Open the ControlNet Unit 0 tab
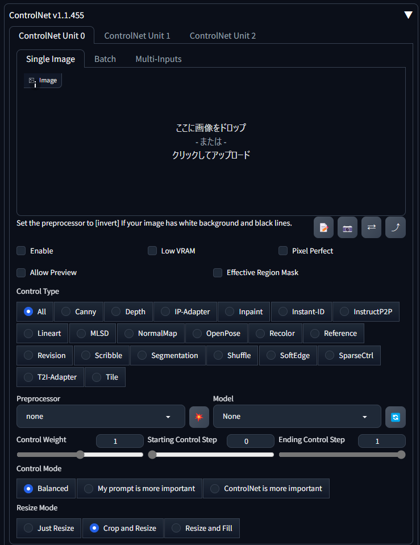420x545 pixels. 52,36
